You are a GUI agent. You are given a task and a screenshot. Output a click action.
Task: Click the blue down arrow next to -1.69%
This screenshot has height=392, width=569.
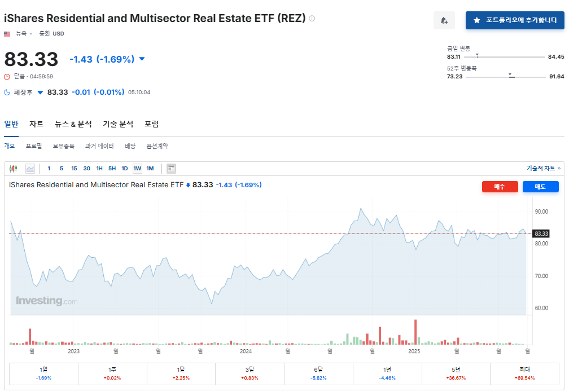142,59
